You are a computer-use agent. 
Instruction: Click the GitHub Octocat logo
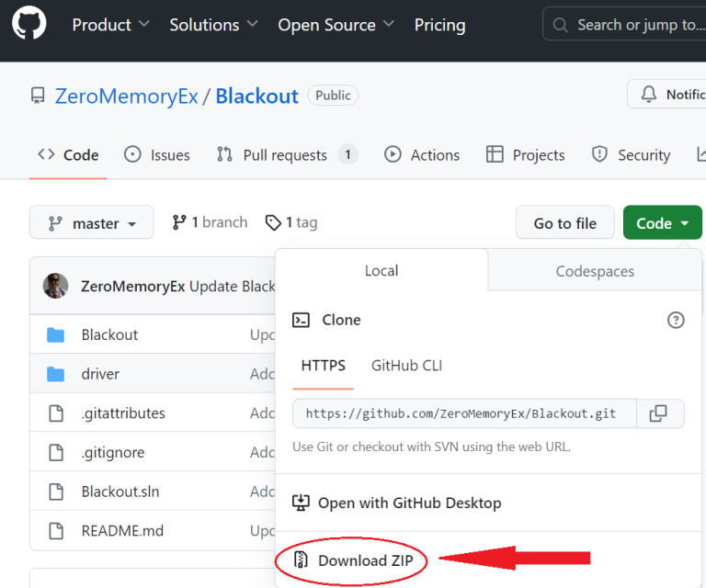point(29,23)
